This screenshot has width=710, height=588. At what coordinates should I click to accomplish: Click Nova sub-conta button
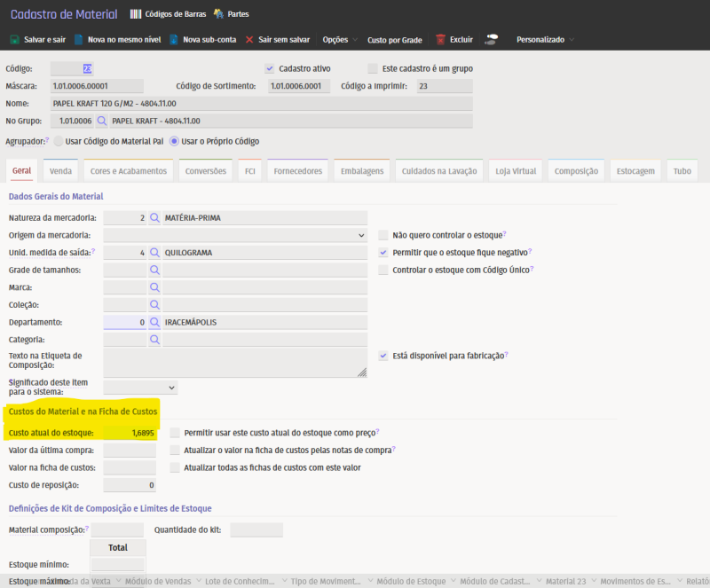pos(206,40)
